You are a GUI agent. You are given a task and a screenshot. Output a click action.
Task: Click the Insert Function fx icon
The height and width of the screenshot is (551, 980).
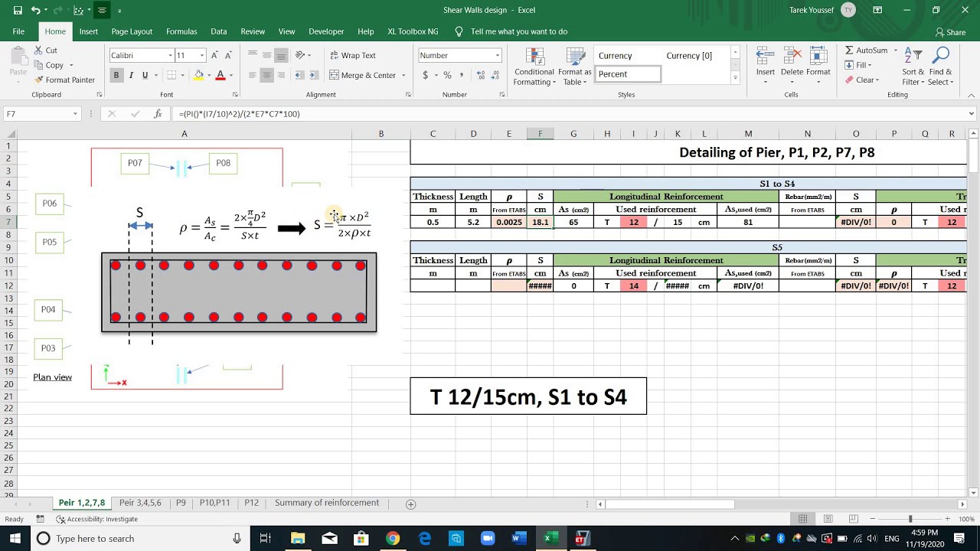158,114
